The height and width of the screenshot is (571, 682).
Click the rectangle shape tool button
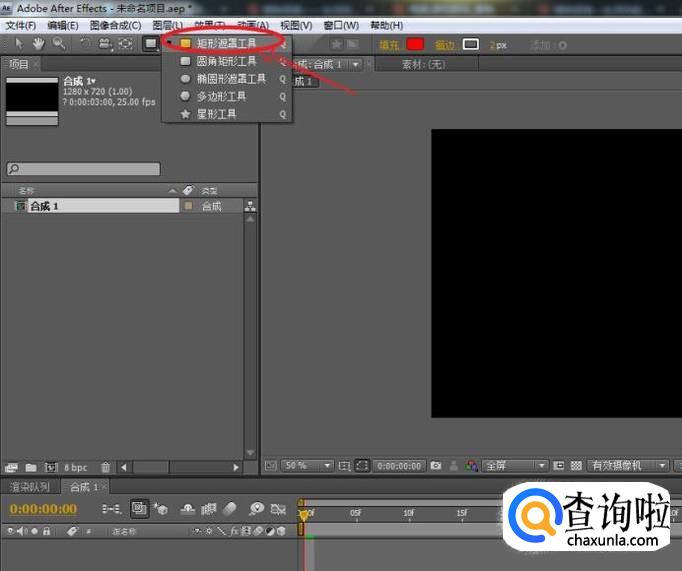pos(151,44)
